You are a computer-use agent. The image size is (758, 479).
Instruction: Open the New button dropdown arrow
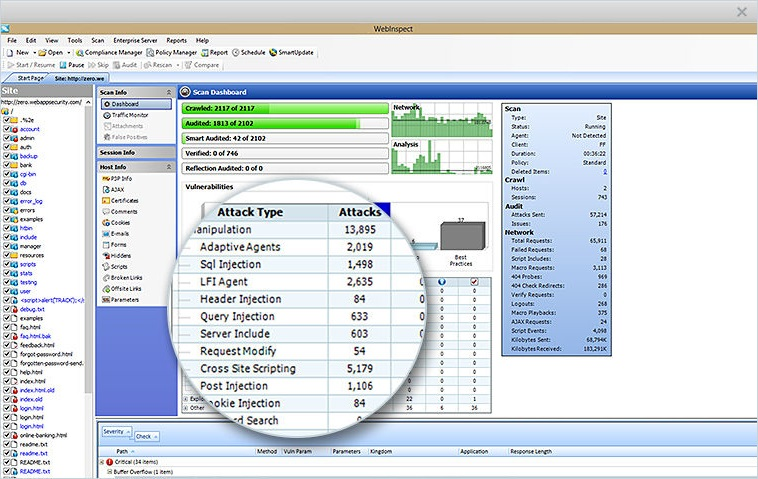34,52
